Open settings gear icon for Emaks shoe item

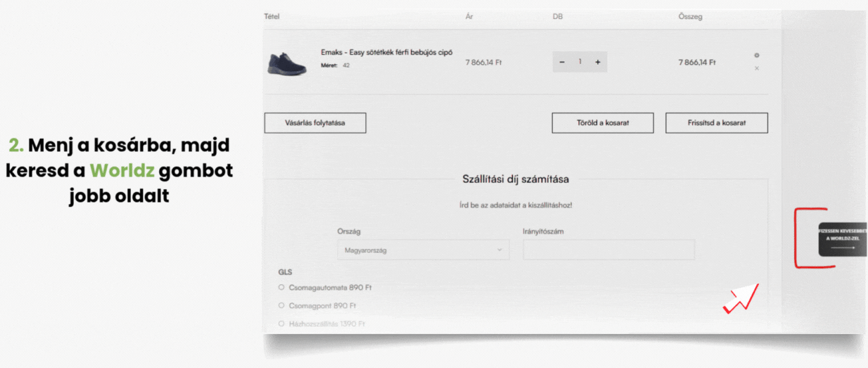(x=757, y=55)
